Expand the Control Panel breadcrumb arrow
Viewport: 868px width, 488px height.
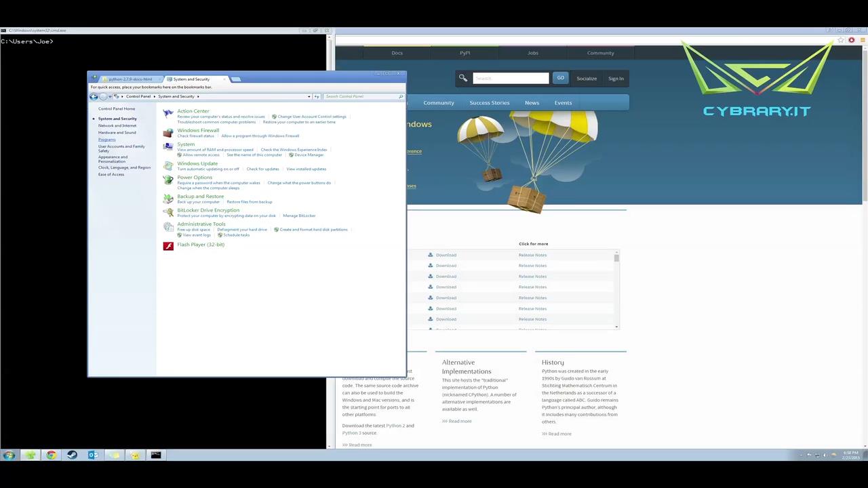click(155, 96)
